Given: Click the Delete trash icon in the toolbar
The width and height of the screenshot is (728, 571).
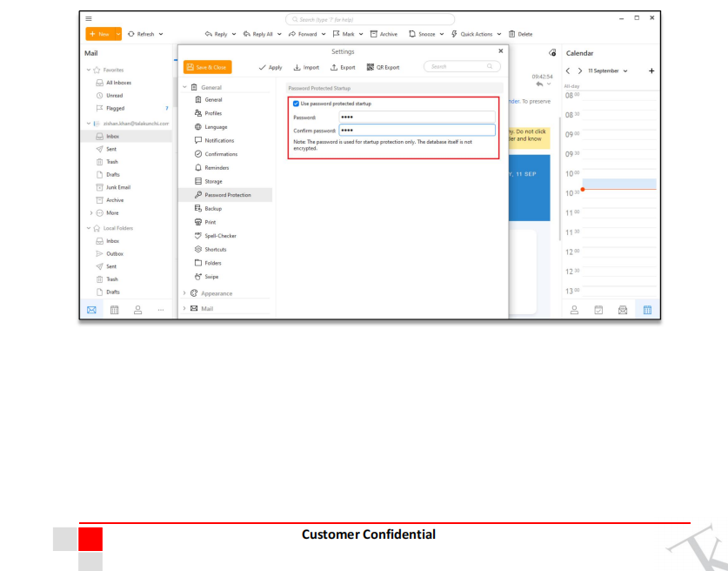Looking at the screenshot, I should (x=511, y=34).
